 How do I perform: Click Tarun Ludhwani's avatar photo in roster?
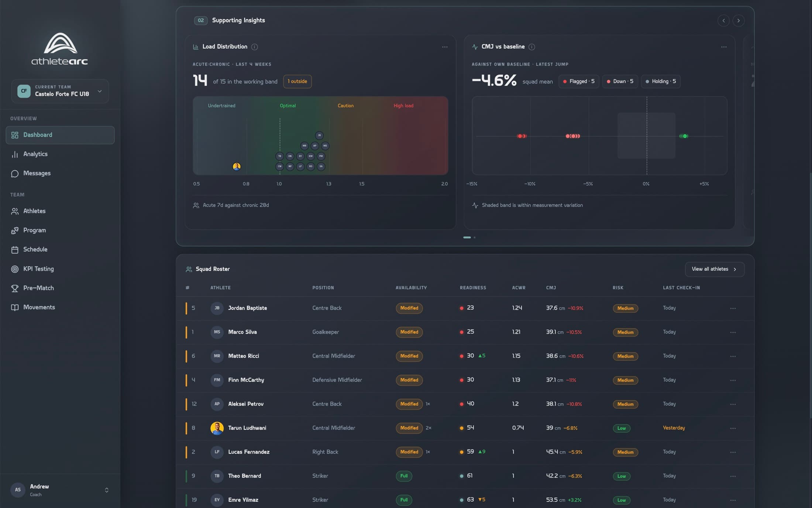pyautogui.click(x=217, y=428)
